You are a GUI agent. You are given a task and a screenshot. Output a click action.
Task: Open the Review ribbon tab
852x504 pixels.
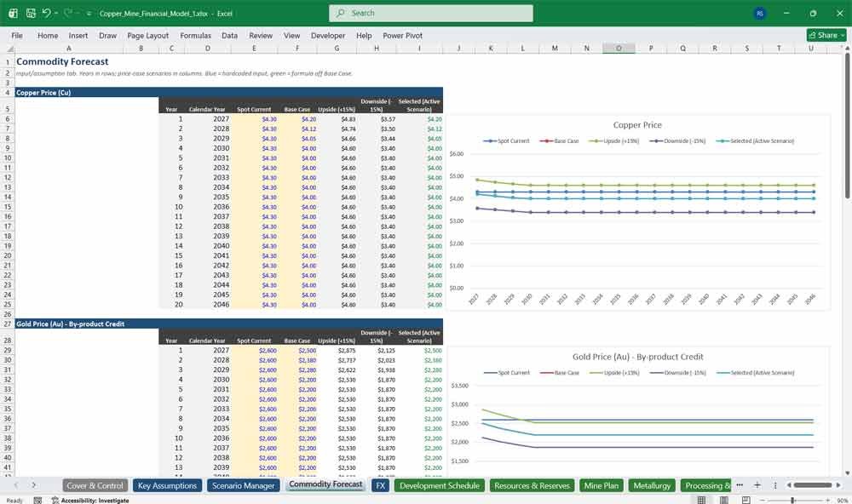click(261, 35)
